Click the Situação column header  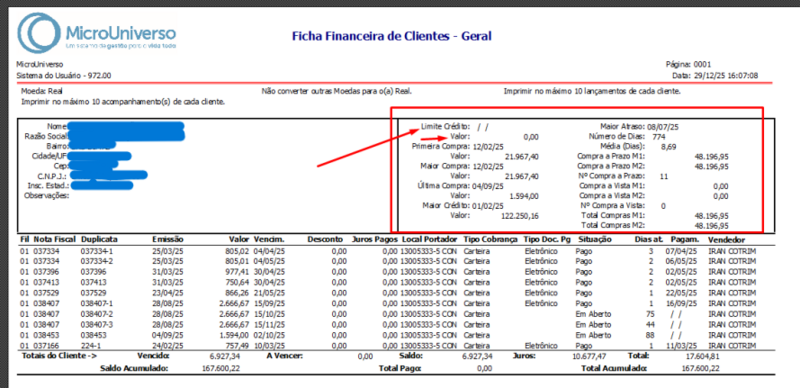tap(595, 239)
